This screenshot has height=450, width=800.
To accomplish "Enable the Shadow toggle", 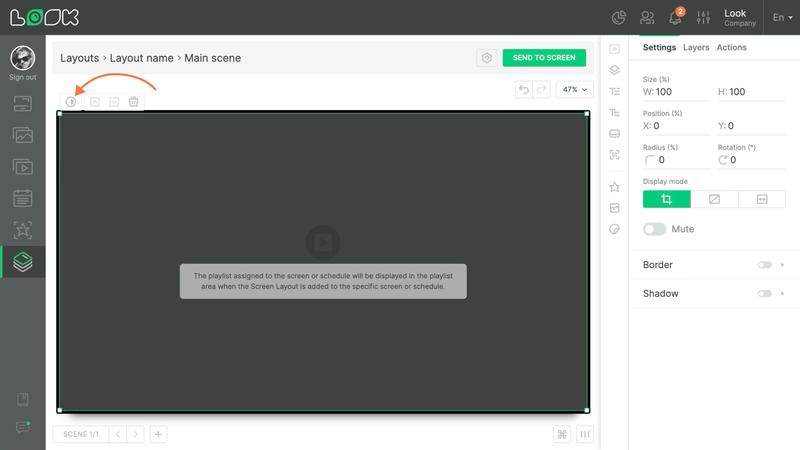I will pos(764,293).
